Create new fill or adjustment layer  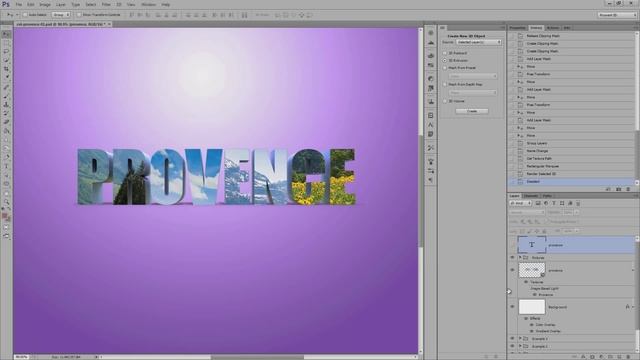coord(601,357)
